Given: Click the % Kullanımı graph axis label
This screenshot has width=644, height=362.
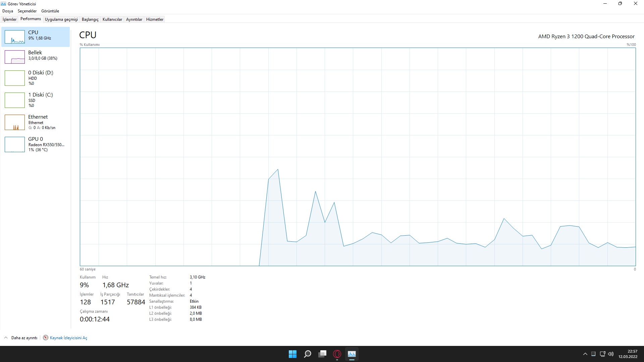Looking at the screenshot, I should (90, 45).
